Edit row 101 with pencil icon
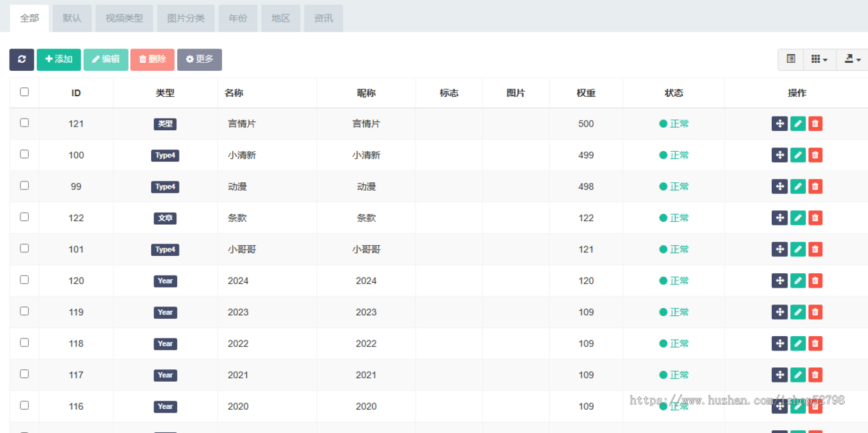The width and height of the screenshot is (868, 433). [798, 249]
